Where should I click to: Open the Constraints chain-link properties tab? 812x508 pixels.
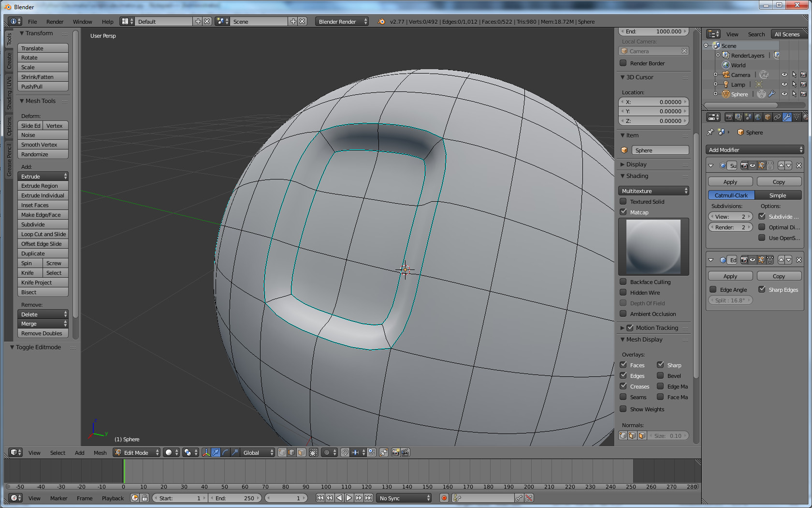(777, 117)
